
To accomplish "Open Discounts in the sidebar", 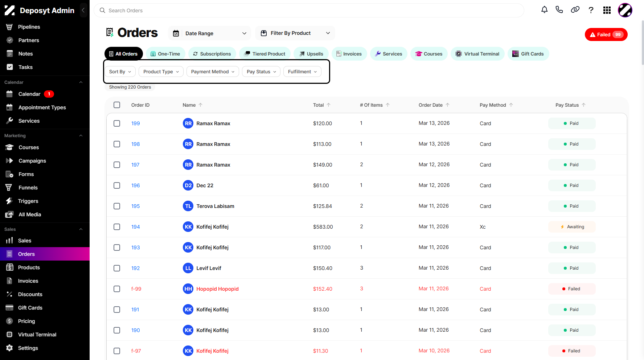I will point(30,294).
